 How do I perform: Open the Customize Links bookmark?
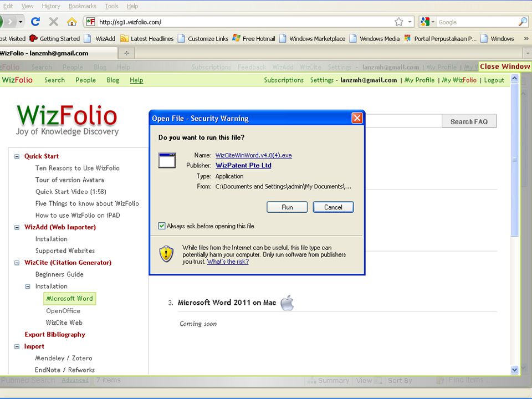click(x=203, y=39)
